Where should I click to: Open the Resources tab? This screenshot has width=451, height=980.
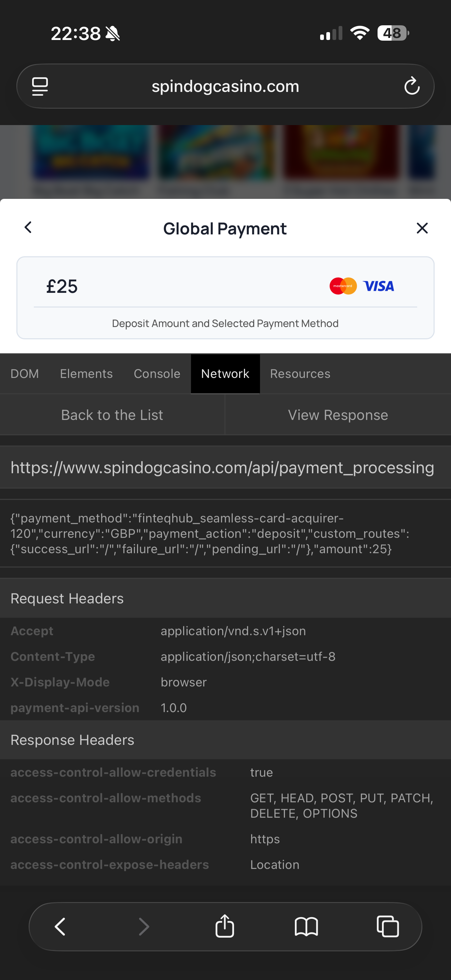click(x=300, y=373)
